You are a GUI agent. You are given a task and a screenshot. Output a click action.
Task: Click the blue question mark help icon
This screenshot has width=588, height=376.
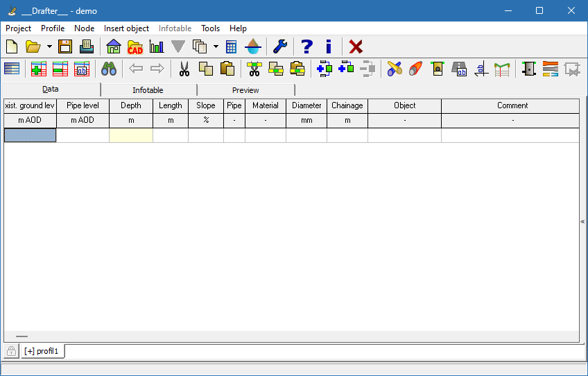(x=306, y=47)
